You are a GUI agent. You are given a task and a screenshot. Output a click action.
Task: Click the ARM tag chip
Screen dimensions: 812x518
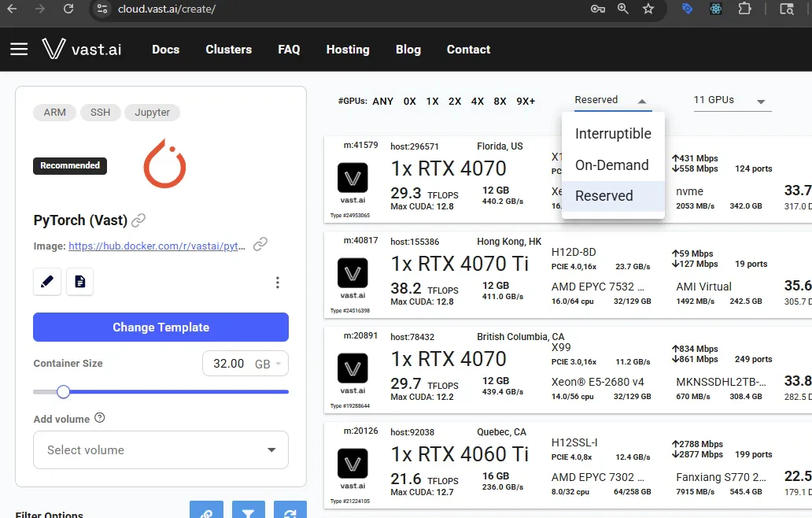tap(55, 113)
